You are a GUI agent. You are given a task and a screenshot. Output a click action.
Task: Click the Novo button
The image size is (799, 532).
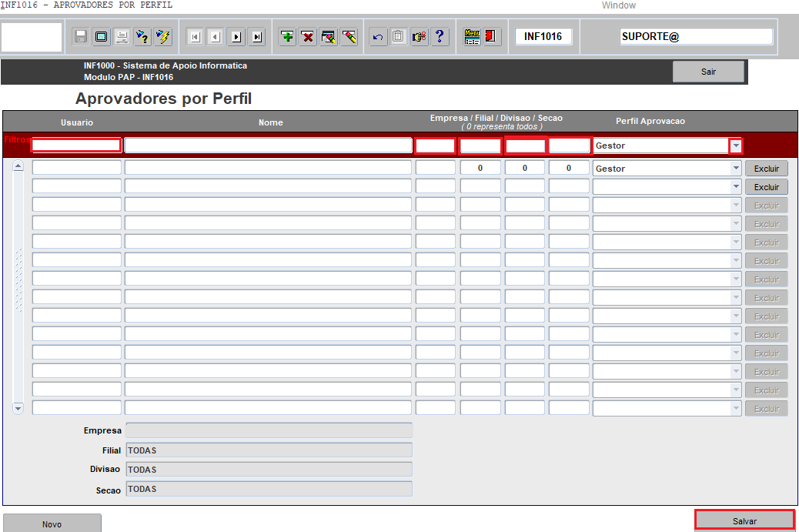click(x=52, y=524)
